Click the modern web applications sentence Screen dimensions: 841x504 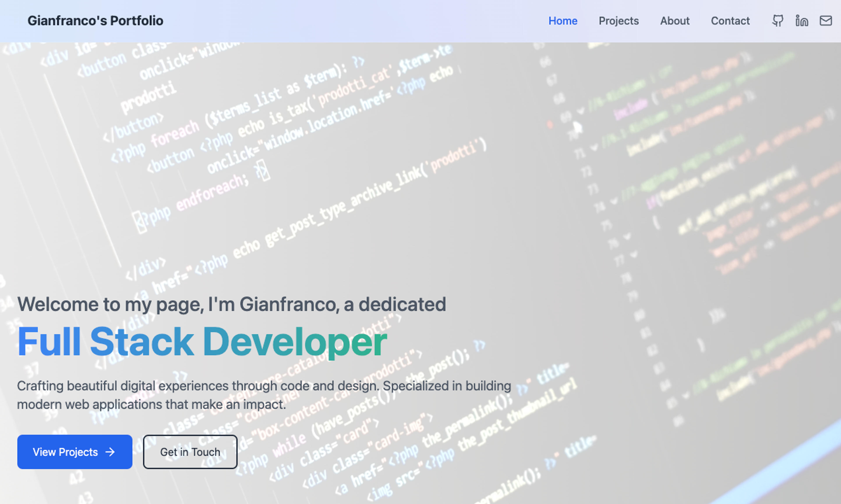coord(152,404)
